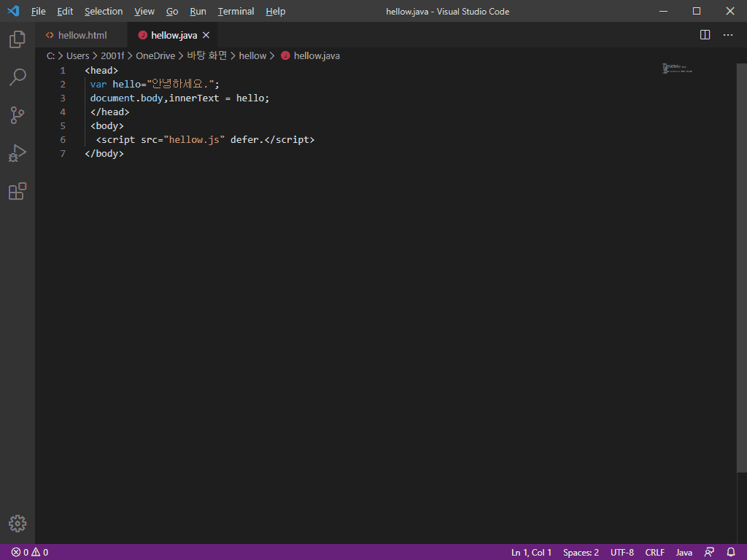747x560 pixels.
Task: Open the Selection menu
Action: (104, 11)
